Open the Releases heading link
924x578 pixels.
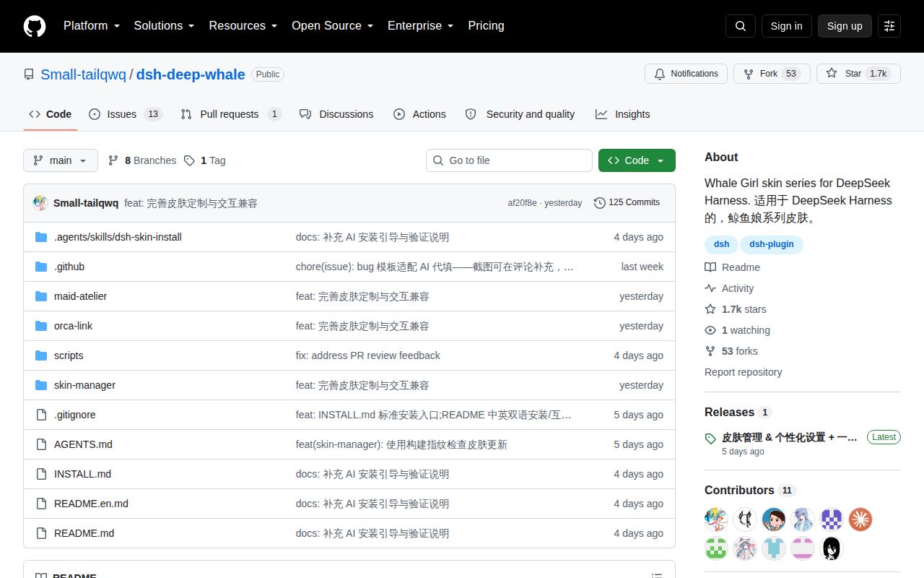point(738,412)
